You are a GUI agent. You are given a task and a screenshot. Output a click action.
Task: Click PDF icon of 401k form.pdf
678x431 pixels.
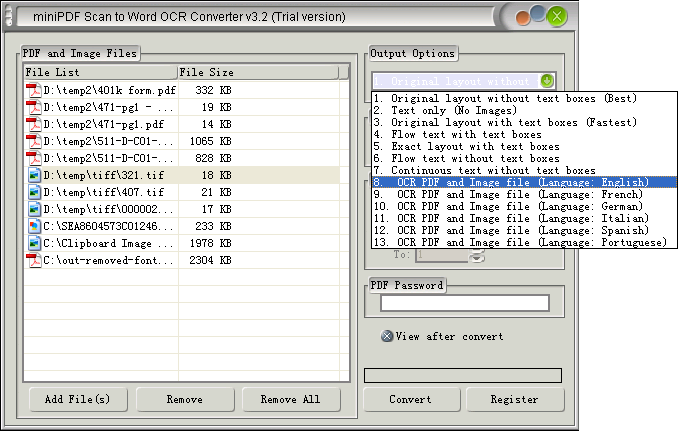(34, 90)
